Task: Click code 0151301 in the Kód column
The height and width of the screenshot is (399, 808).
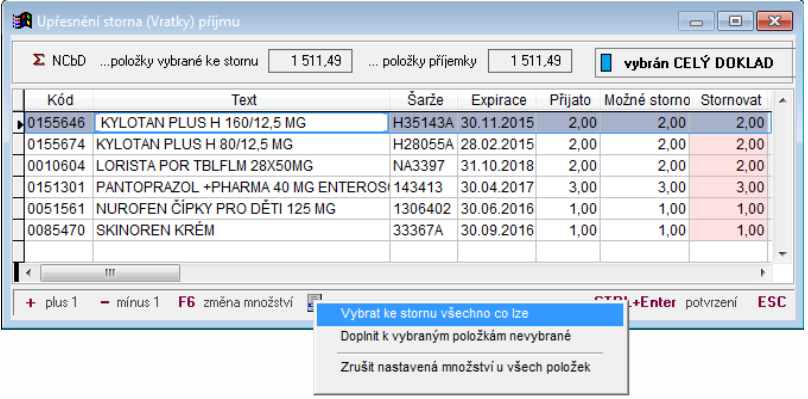Action: tap(60, 188)
